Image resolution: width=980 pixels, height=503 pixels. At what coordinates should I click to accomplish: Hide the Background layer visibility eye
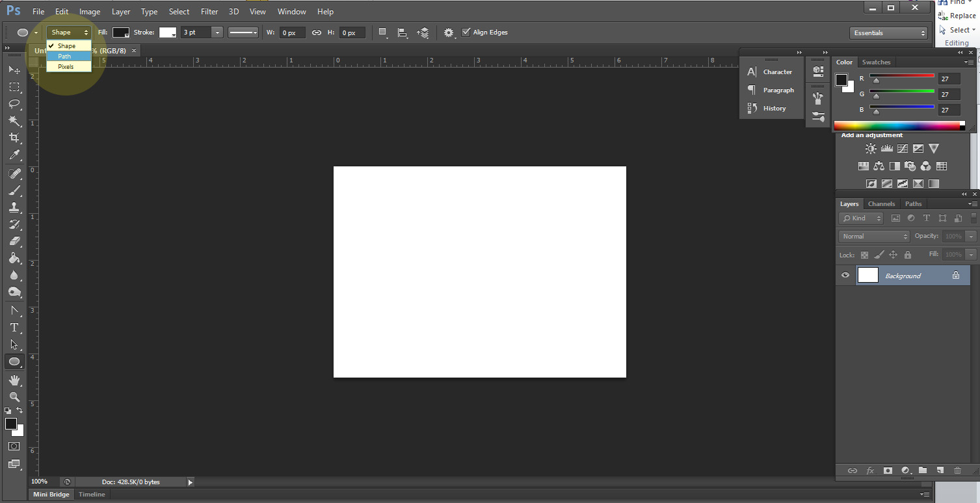tap(845, 276)
